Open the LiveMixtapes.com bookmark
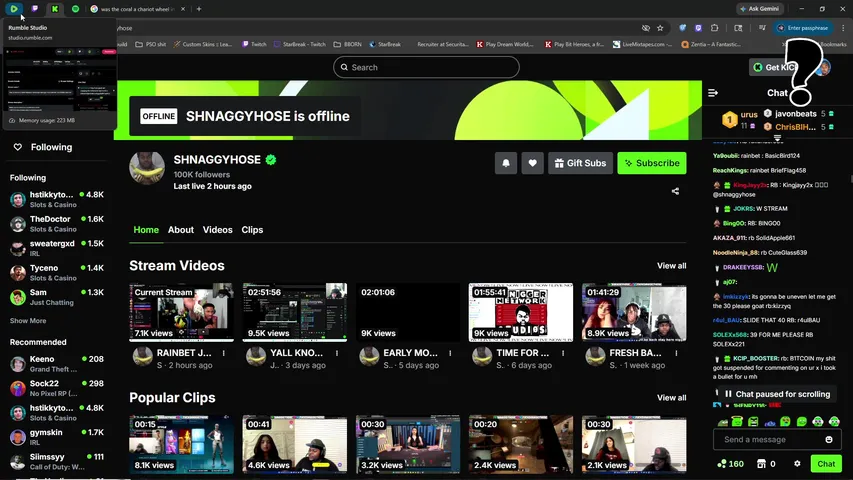Viewport: 853px width, 480px height. point(642,44)
